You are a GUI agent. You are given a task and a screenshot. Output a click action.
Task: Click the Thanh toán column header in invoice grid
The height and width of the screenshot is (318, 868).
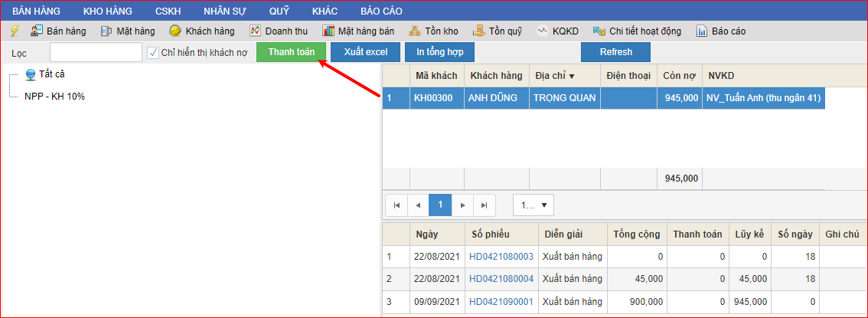[x=697, y=234]
